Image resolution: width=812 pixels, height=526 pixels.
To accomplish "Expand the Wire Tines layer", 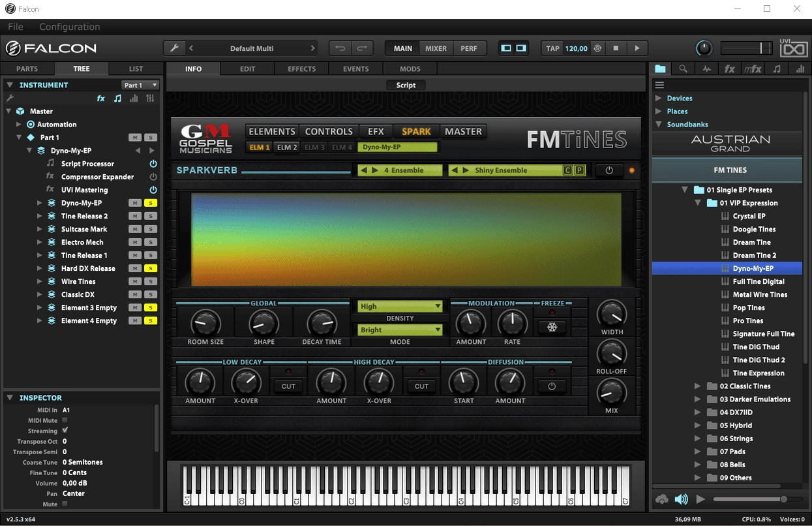I will 40,281.
